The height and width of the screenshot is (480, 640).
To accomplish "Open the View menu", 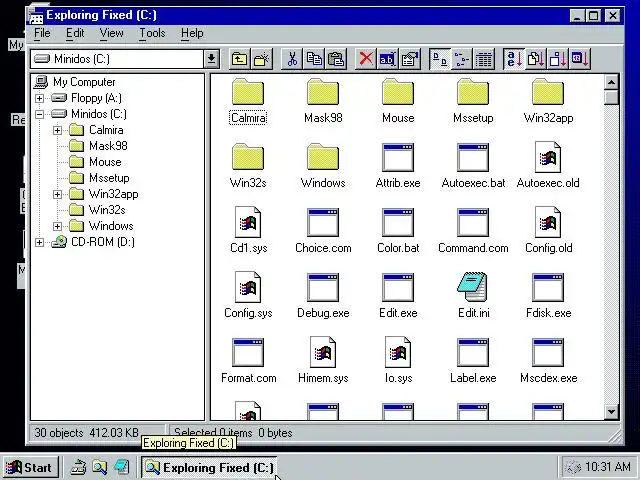I will 111,33.
